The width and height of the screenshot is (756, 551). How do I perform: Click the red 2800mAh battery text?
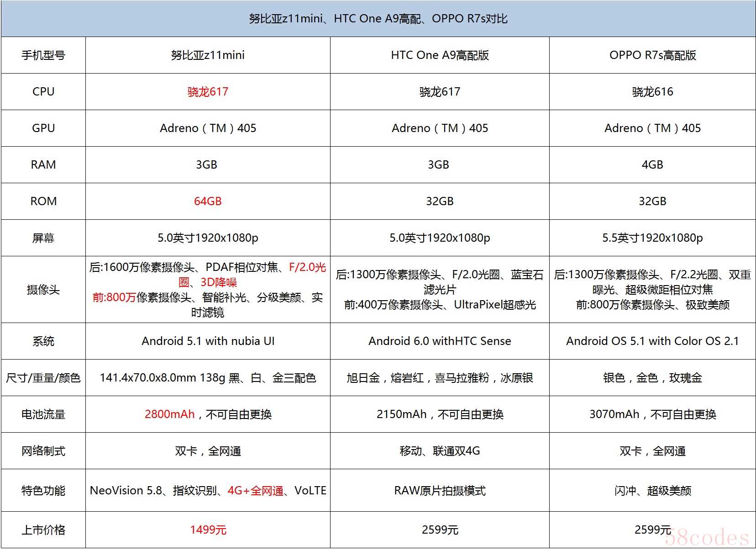pyautogui.click(x=170, y=414)
